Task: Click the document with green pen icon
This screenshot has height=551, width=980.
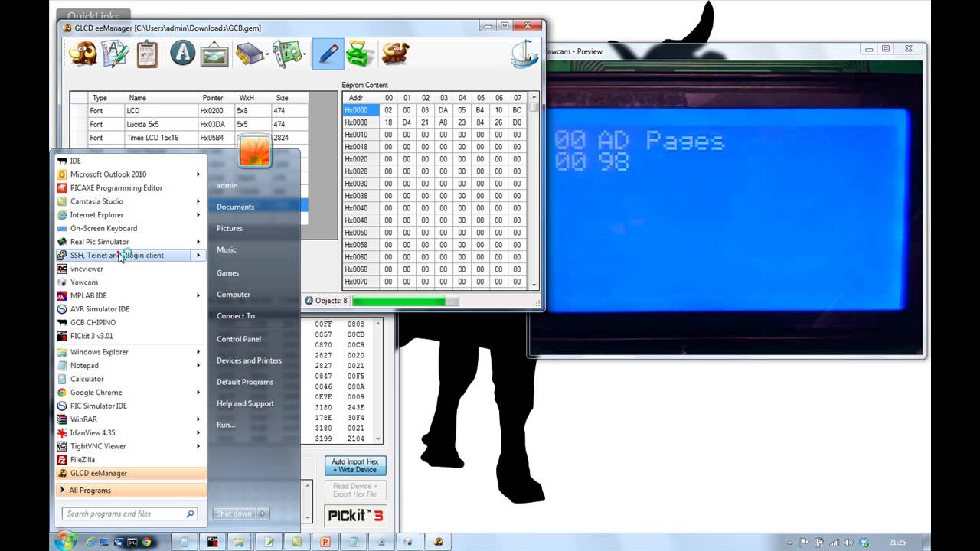Action: click(114, 54)
